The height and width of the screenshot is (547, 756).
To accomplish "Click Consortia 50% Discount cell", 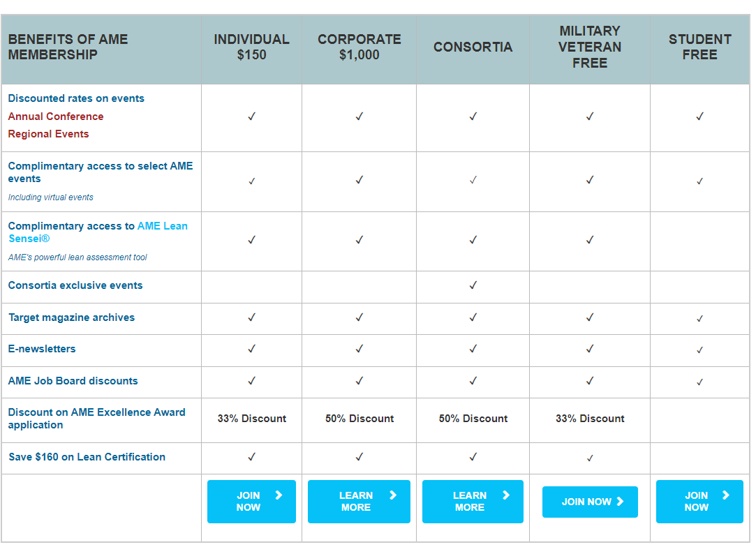I will click(473, 419).
